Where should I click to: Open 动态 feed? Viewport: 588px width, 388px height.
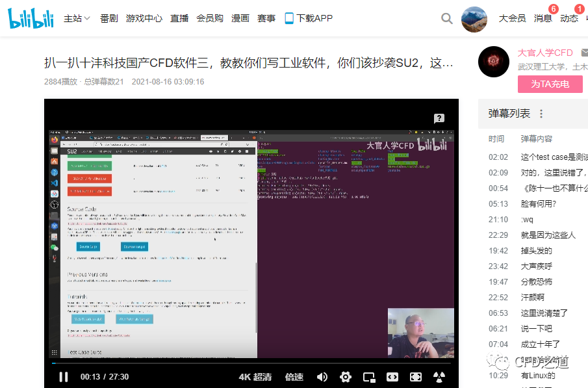(569, 18)
